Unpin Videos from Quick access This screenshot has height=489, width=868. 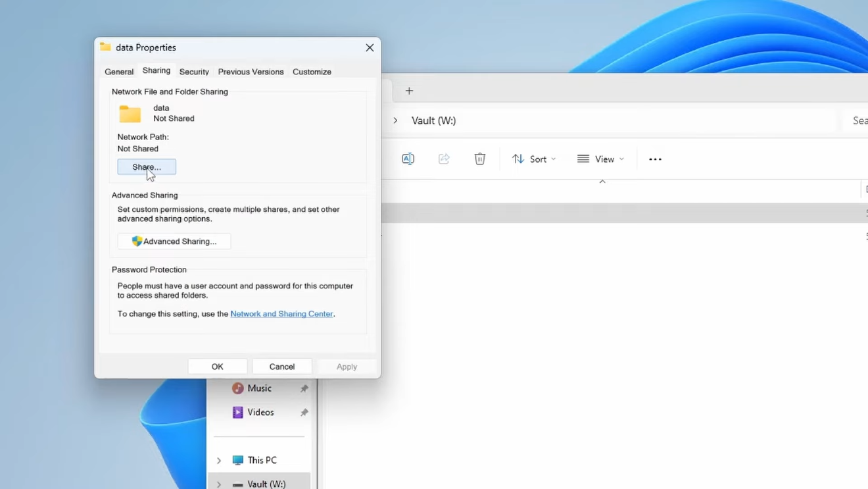[304, 412]
